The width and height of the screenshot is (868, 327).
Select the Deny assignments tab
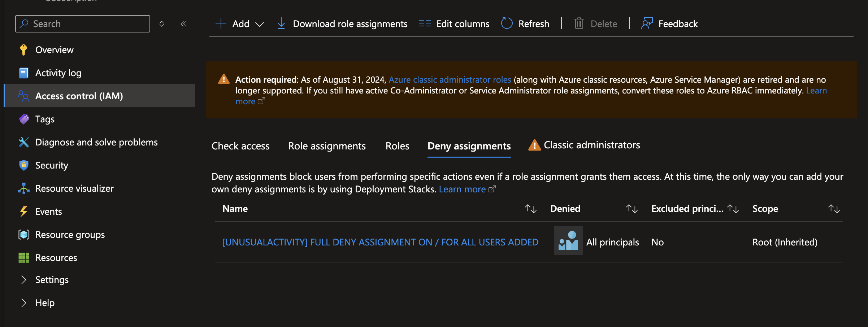pyautogui.click(x=469, y=146)
